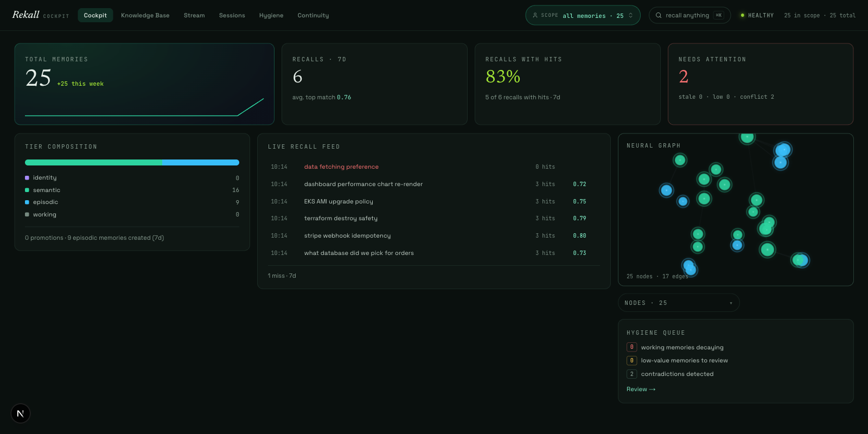Viewport: 868px width, 434px height.
Task: Click the semantic tier row
Action: tap(132, 190)
